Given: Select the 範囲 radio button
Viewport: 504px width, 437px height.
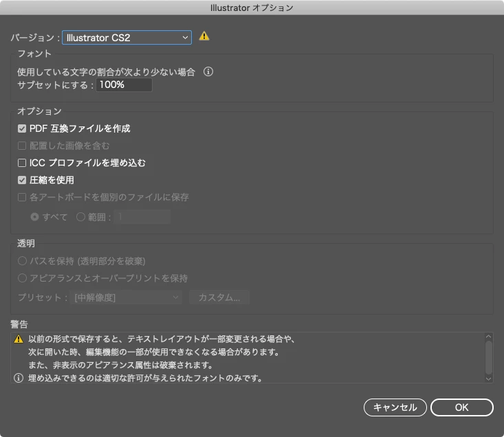Looking at the screenshot, I should point(80,217).
